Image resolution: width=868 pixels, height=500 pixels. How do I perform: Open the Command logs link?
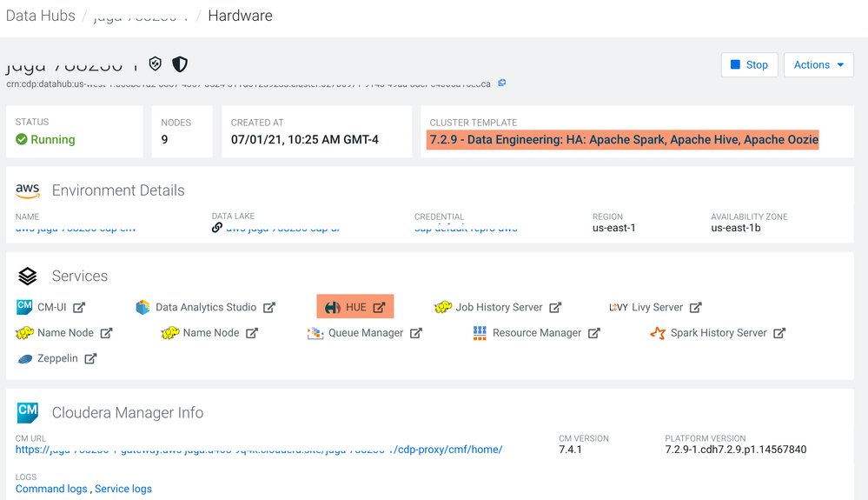[x=51, y=489]
